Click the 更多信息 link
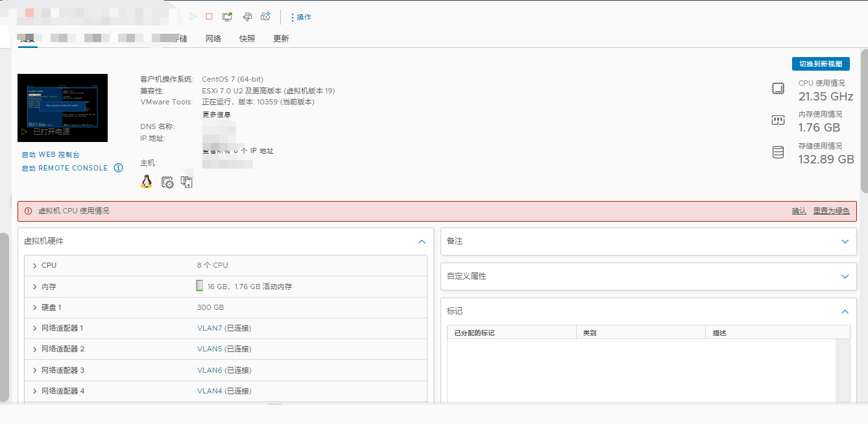This screenshot has width=868, height=424. [x=216, y=114]
